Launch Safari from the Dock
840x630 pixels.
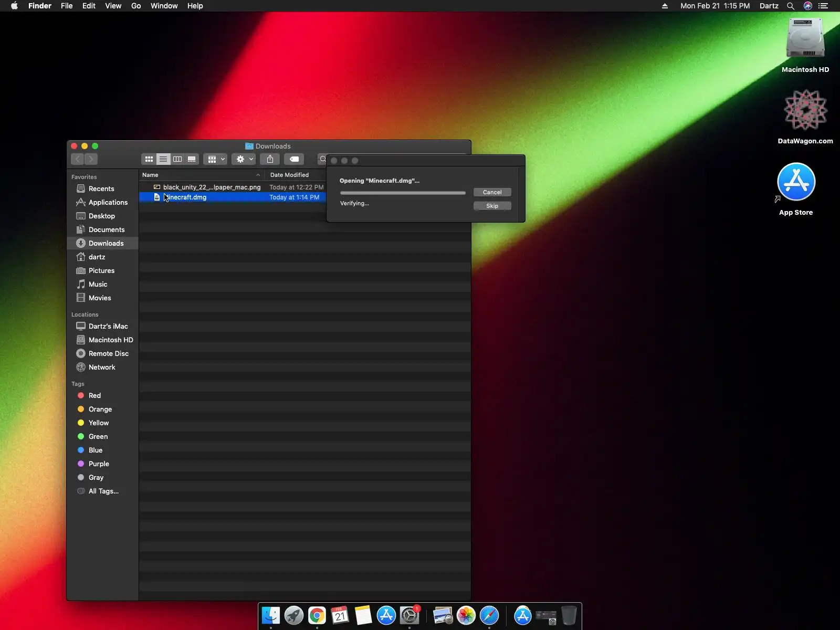coord(489,615)
